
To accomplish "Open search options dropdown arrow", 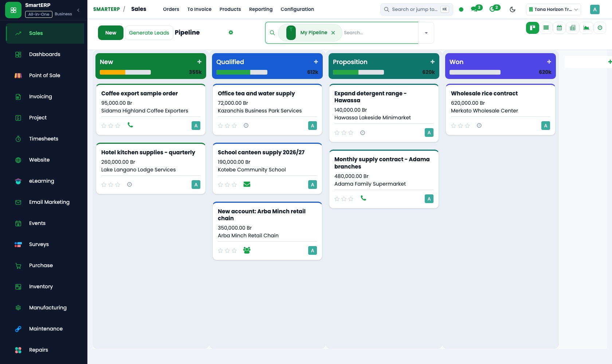I will (x=426, y=33).
